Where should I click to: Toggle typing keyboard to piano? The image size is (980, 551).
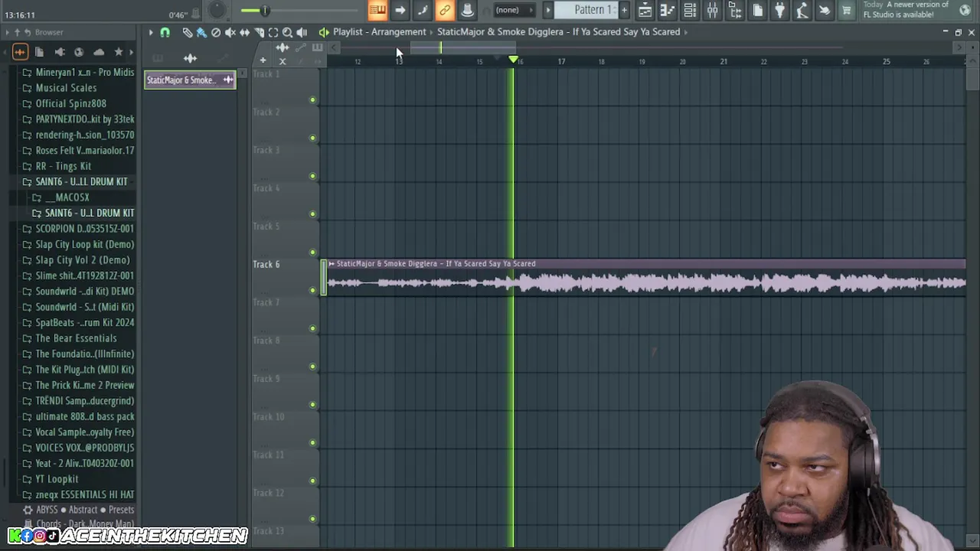click(x=377, y=10)
